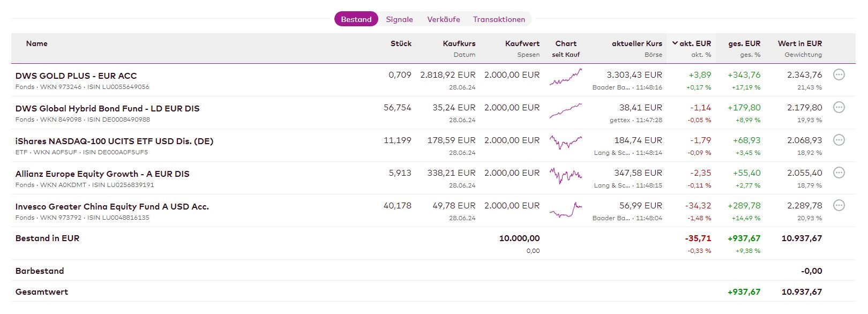Open DWS Global Hybrid Bond sparkline chart
This screenshot has width=868, height=314.
566,110
